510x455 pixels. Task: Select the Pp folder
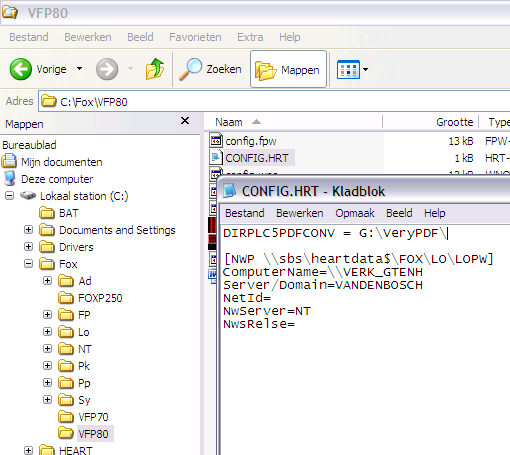pyautogui.click(x=84, y=383)
